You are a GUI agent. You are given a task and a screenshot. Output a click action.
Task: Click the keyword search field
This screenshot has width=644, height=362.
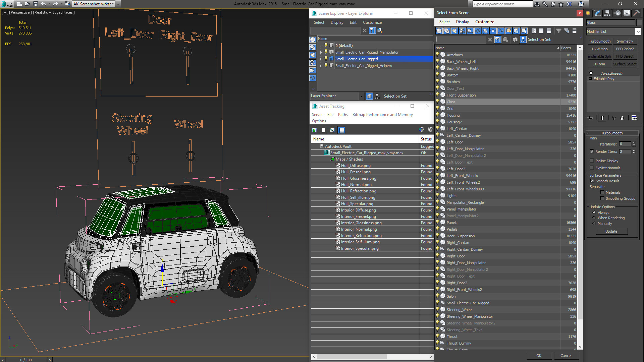pyautogui.click(x=502, y=4)
